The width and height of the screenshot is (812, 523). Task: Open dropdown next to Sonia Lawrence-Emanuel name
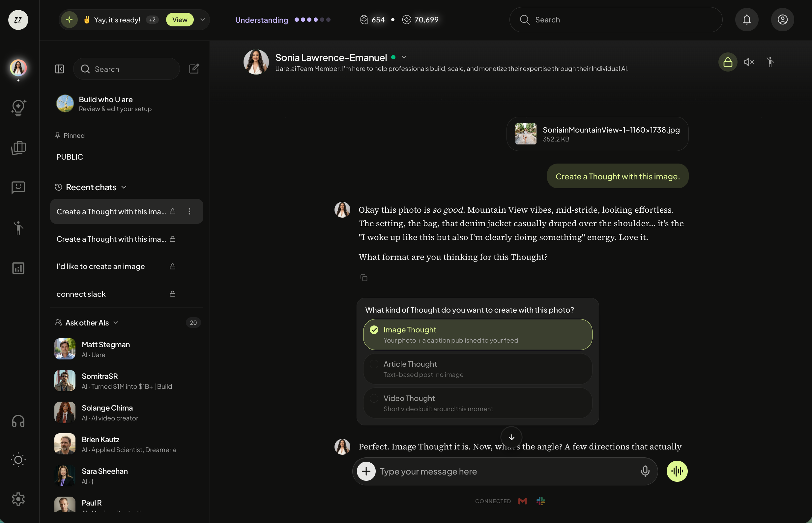(404, 57)
